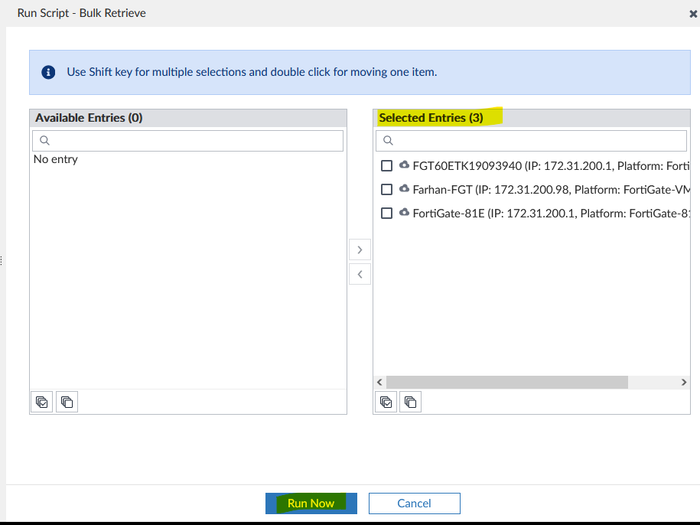Select the FGT60ETK19093940 device row text
This screenshot has height=525, width=700.
[551, 166]
